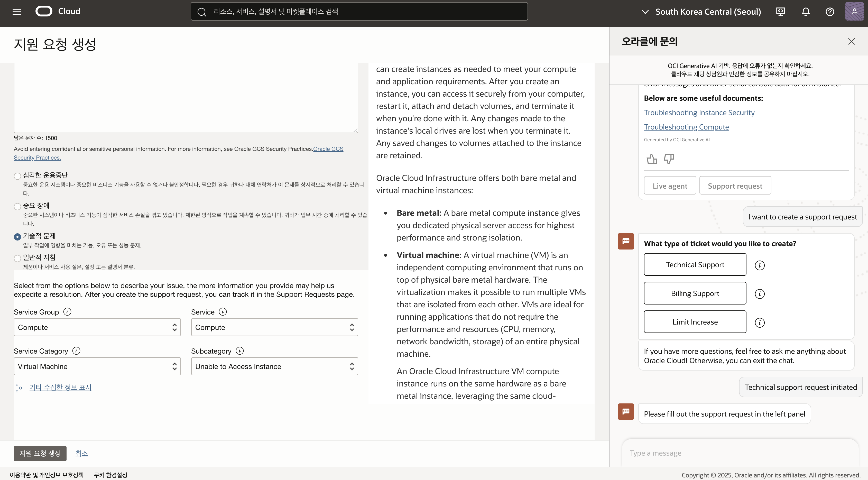Click the 지원 요청 생성 submit button

(x=40, y=453)
